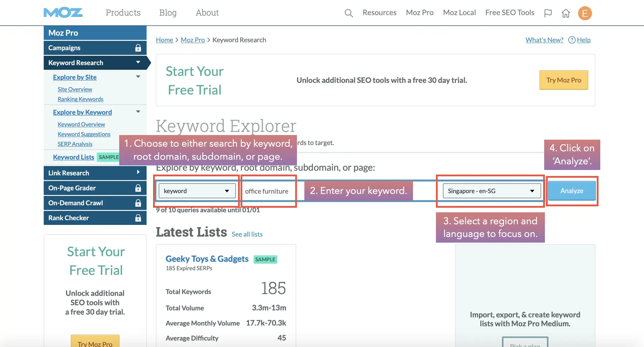Open Site Overview in sidebar
Viewport: 644px width, 347px height.
coord(75,89)
